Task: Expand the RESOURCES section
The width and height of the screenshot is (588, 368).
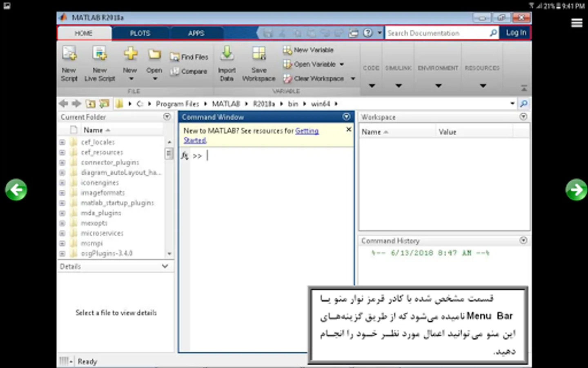Action: pos(483,85)
